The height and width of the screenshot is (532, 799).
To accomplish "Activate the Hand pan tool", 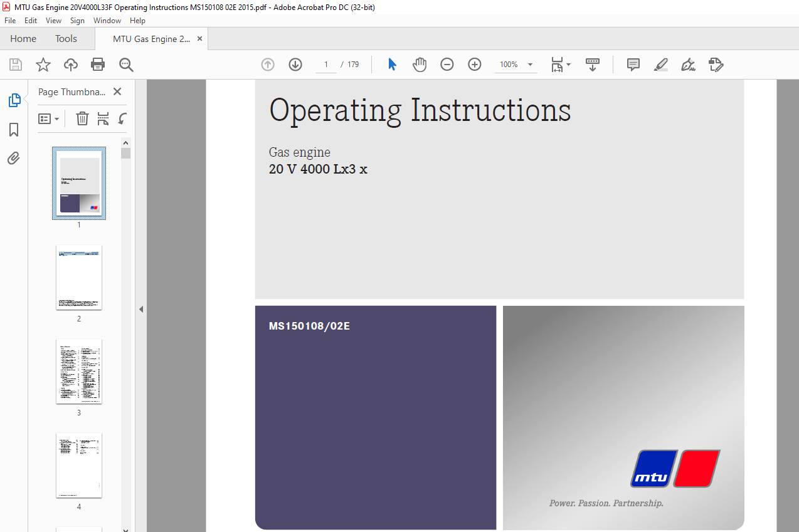I will pyautogui.click(x=420, y=65).
